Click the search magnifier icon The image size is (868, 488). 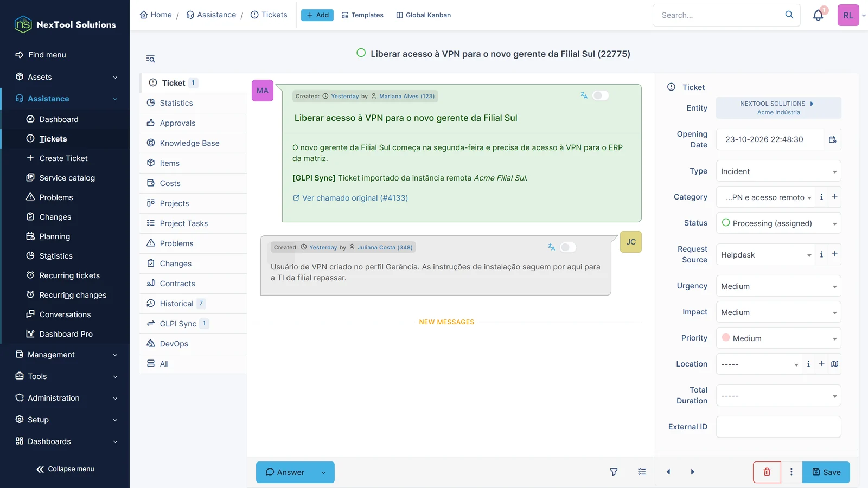click(x=789, y=15)
